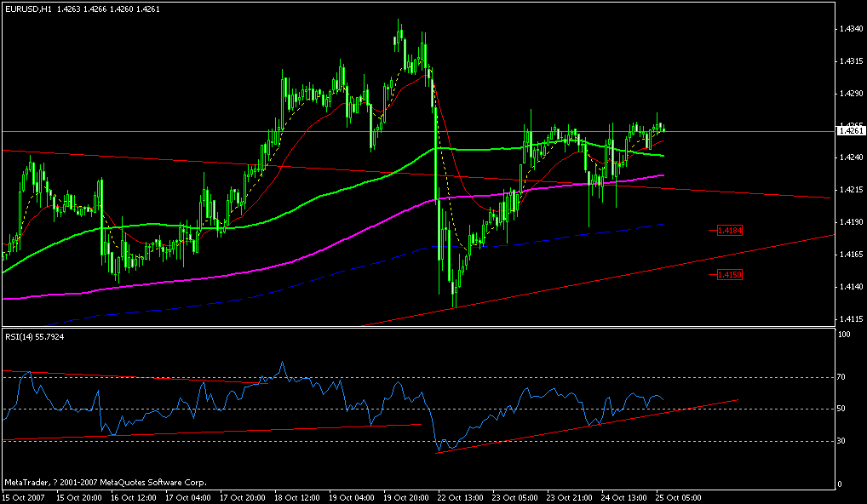The image size is (867, 504).
Task: Click the 1.4315 value on price axis
Action: 850,60
